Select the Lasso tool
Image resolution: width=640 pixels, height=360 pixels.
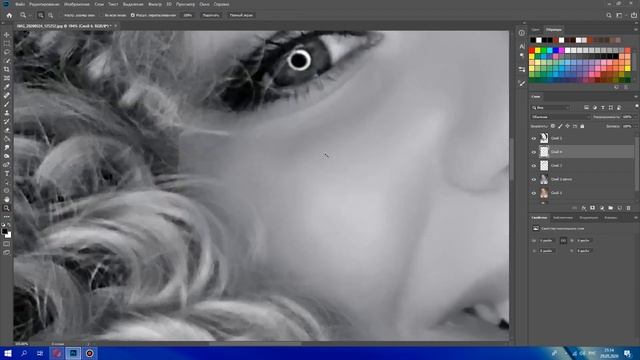point(7,52)
